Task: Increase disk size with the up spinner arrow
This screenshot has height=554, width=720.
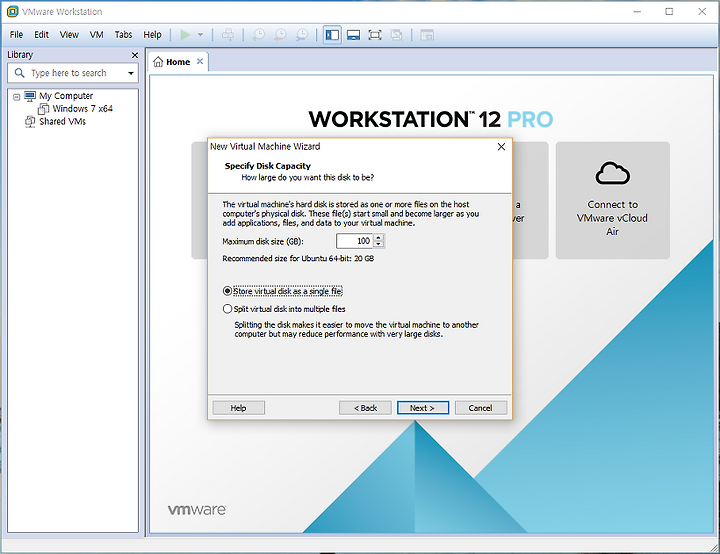Action: pos(378,238)
